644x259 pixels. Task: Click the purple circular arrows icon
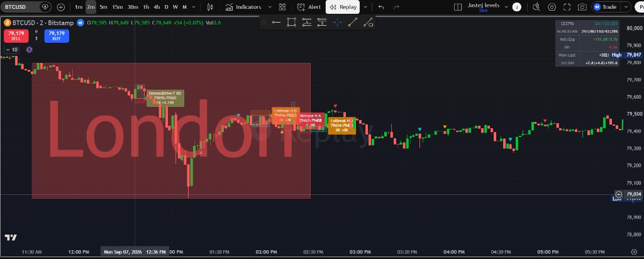29,50
